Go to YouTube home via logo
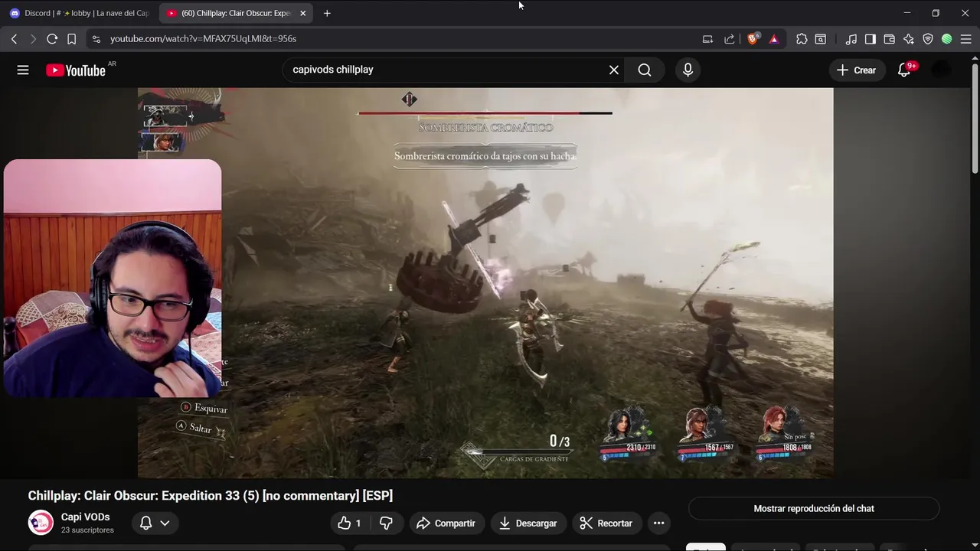The image size is (980, 551). click(x=76, y=70)
